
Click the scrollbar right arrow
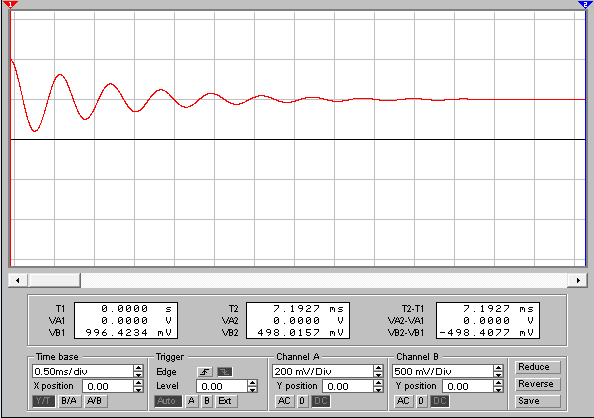[578, 280]
